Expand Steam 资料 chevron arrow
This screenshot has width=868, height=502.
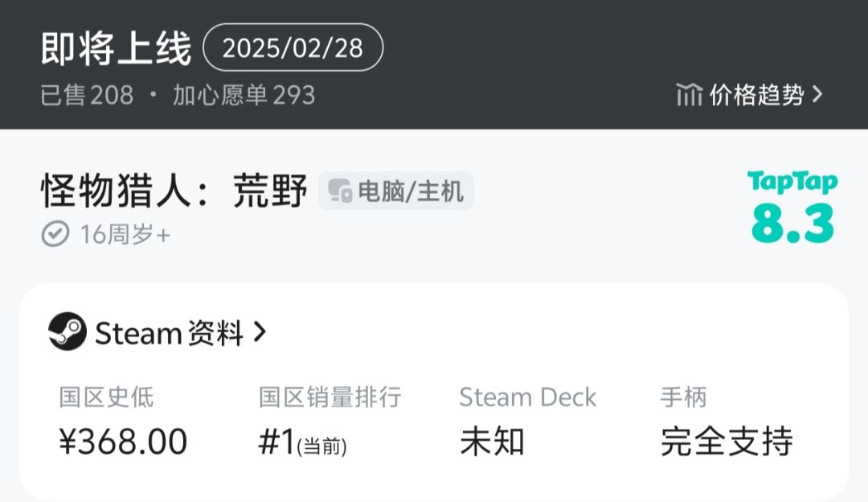click(260, 332)
